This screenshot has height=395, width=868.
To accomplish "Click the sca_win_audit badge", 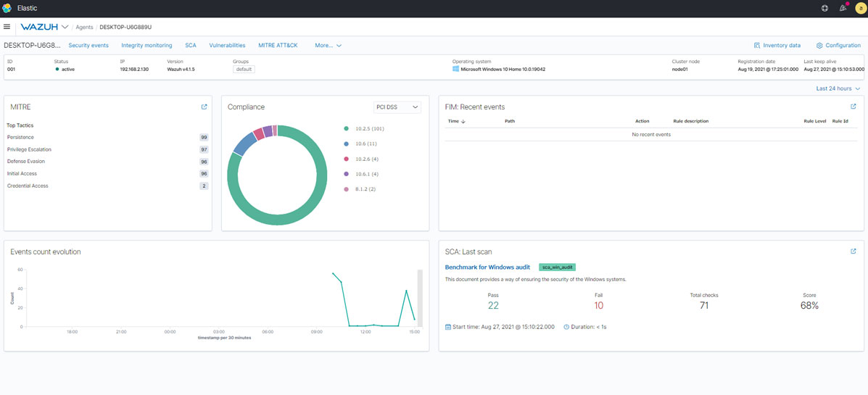I will (x=557, y=267).
